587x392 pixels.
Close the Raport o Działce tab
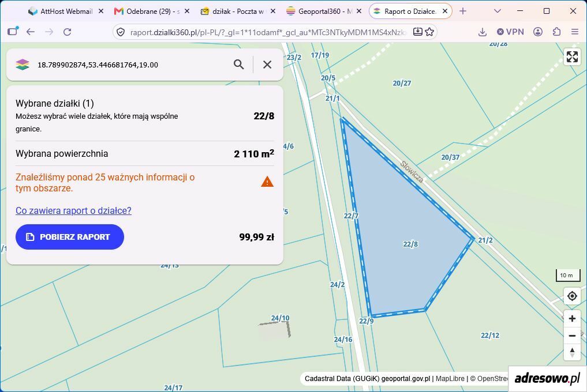point(445,11)
